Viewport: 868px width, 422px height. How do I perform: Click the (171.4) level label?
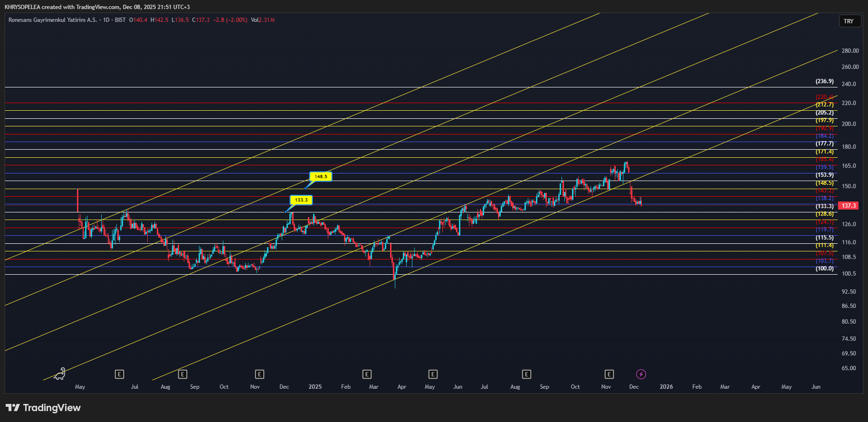(x=825, y=152)
